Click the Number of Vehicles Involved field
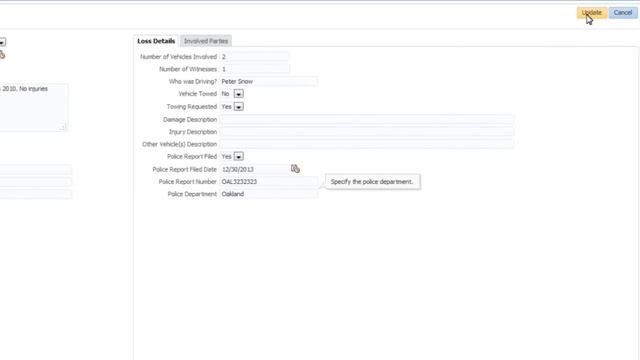The image size is (640, 360). point(255,57)
